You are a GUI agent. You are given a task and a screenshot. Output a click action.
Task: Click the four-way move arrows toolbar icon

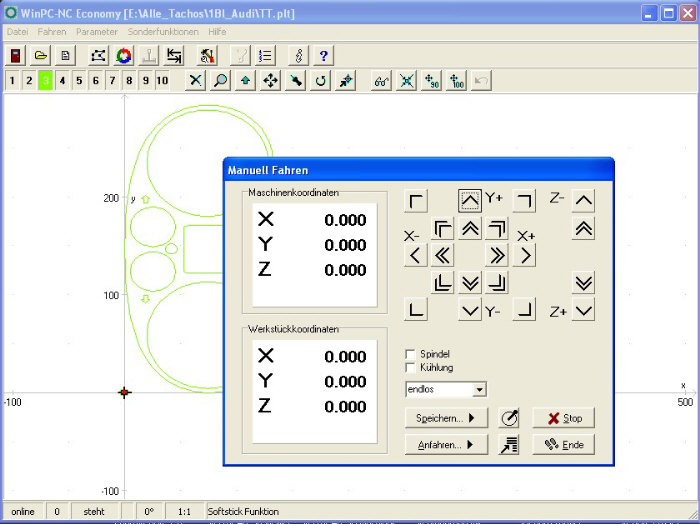(x=270, y=80)
